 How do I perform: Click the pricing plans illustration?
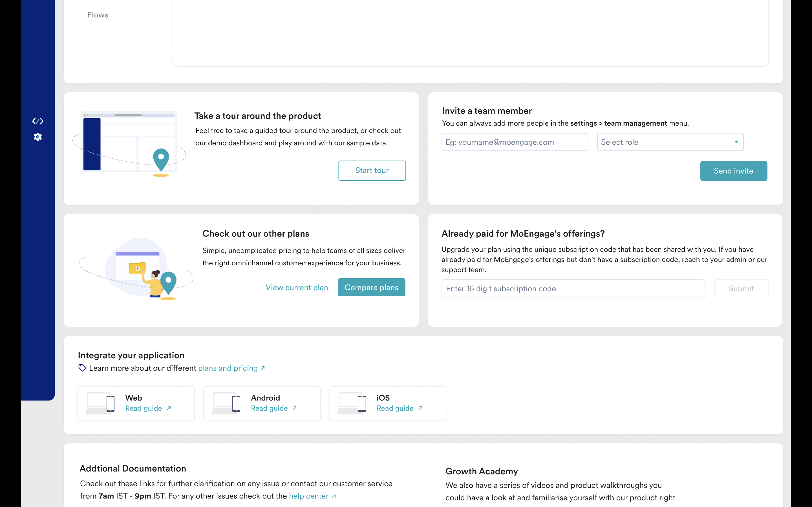click(x=136, y=269)
